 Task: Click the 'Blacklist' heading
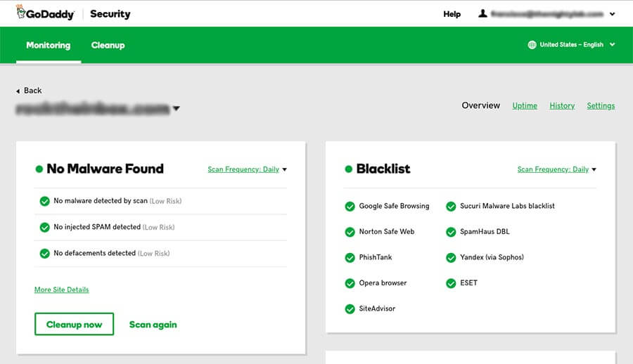tap(383, 169)
